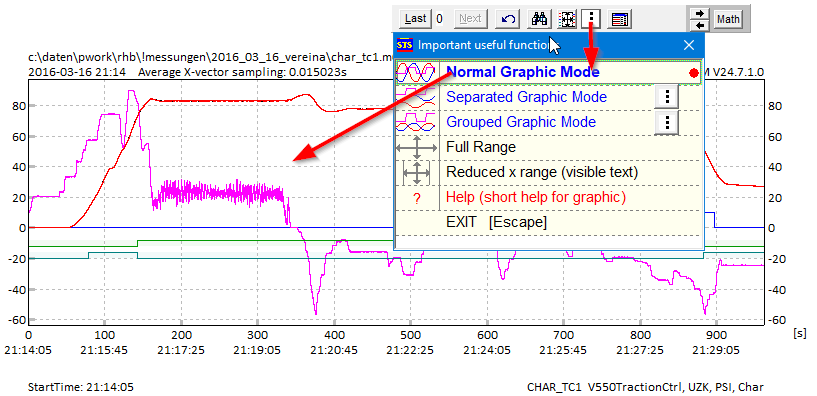Open Help (short help for graphic)
817x396 pixels.
(548, 197)
